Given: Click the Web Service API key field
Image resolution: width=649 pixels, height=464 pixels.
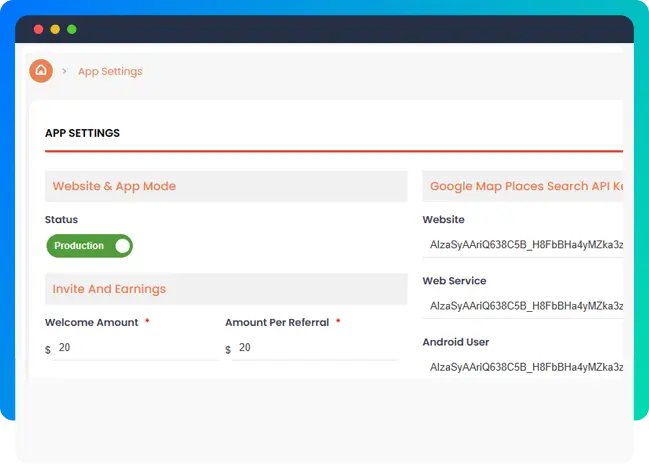Looking at the screenshot, I should point(525,306).
